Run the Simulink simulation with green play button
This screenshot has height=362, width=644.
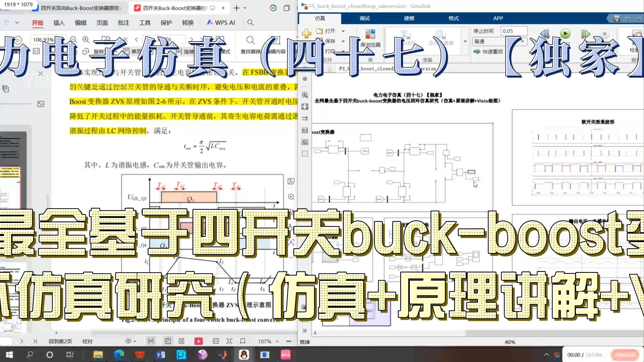(x=565, y=34)
